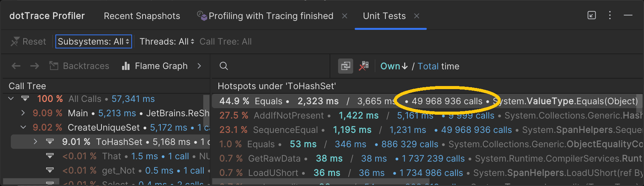The image size is (644, 186).
Task: Expand the ToHashSet tree node
Action: (x=35, y=142)
